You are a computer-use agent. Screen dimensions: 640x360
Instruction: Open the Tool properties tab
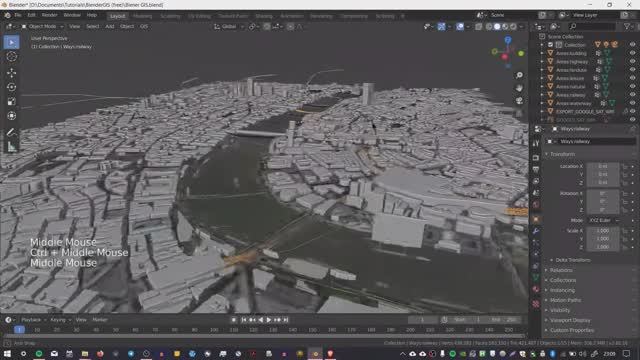click(x=536, y=143)
